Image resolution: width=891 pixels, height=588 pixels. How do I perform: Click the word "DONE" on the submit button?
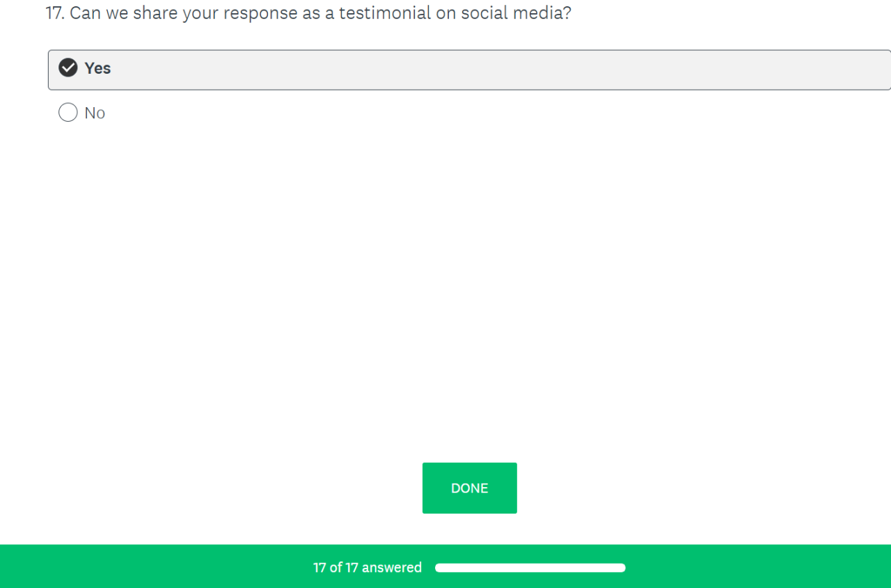[469, 488]
